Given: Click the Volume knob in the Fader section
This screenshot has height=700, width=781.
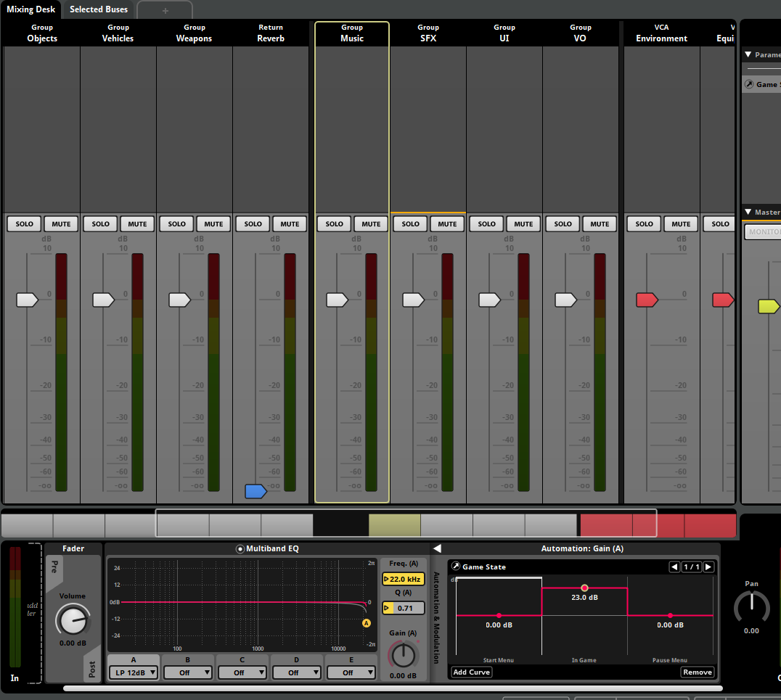Looking at the screenshot, I should [x=72, y=620].
